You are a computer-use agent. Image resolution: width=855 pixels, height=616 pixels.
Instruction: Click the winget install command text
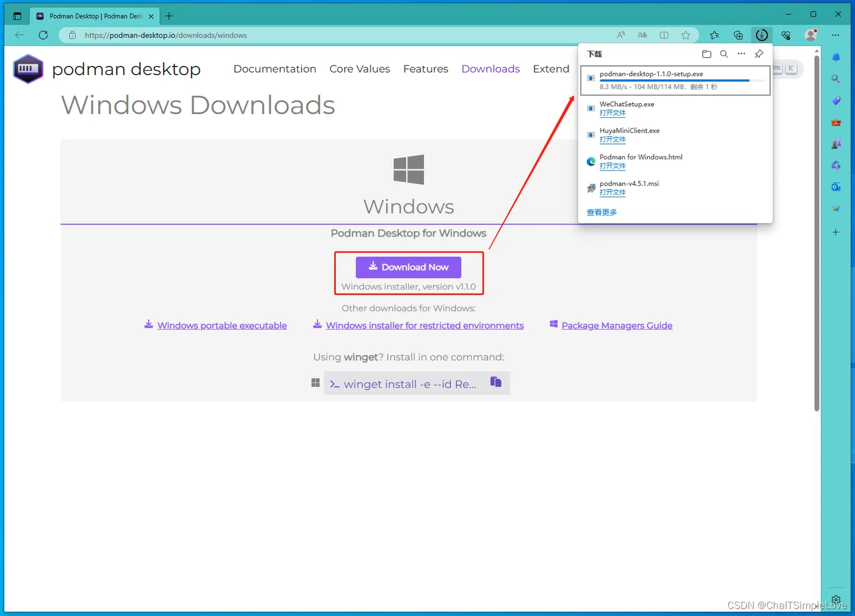pos(410,384)
